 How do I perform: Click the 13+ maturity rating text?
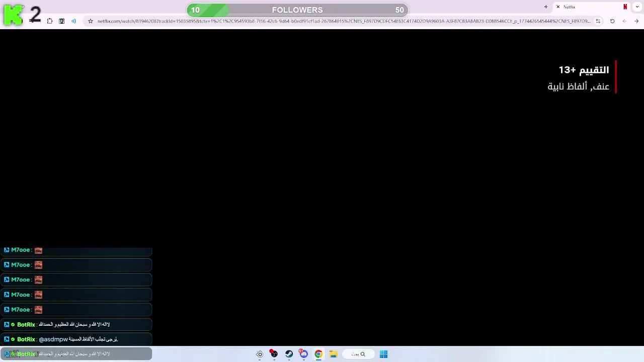(584, 70)
